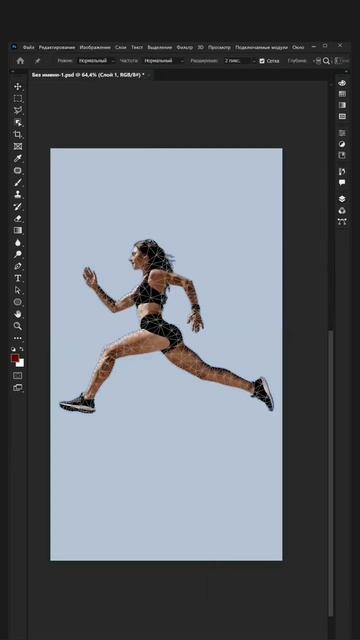Viewport: 360px width, 640px height.
Task: Open the Файл menu
Action: point(29,47)
